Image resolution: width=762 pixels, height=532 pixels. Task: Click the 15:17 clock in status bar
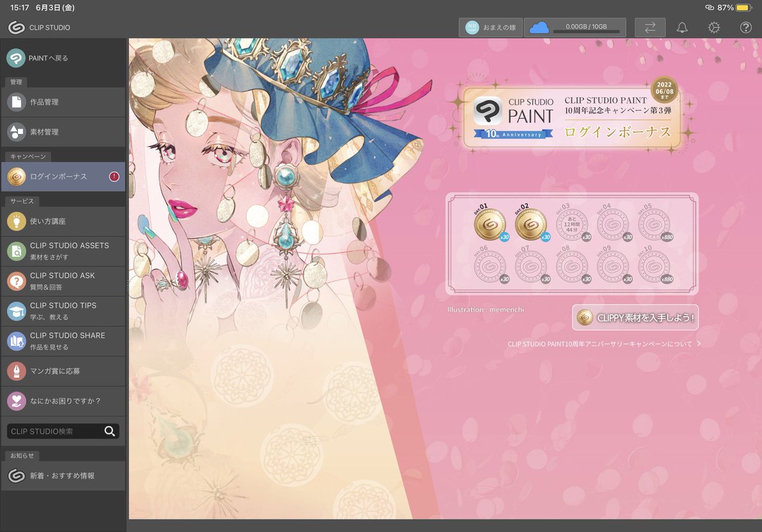coord(20,8)
